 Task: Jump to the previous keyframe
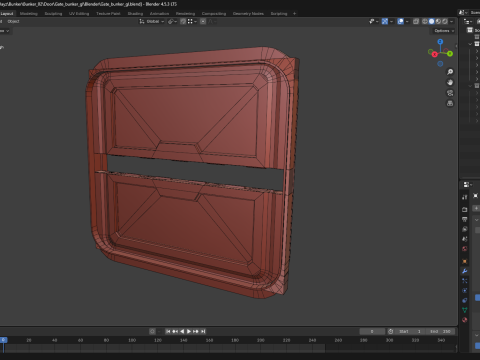[x=175, y=331]
